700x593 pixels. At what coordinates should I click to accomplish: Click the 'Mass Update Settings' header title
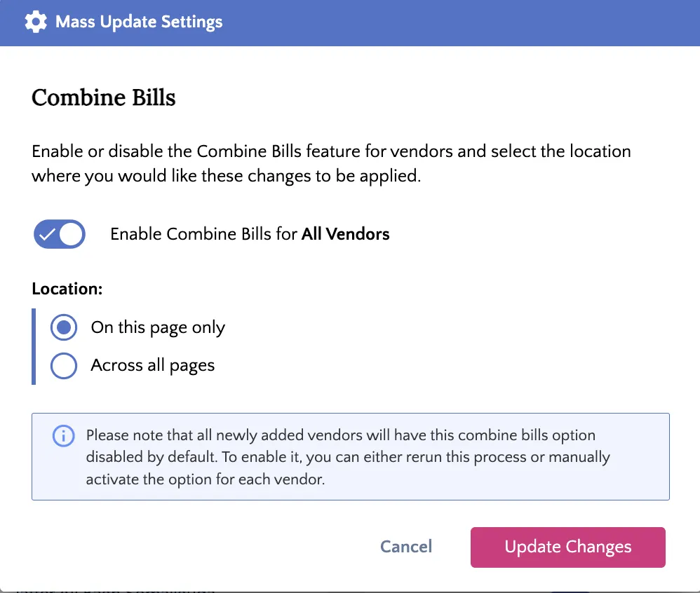tap(139, 22)
